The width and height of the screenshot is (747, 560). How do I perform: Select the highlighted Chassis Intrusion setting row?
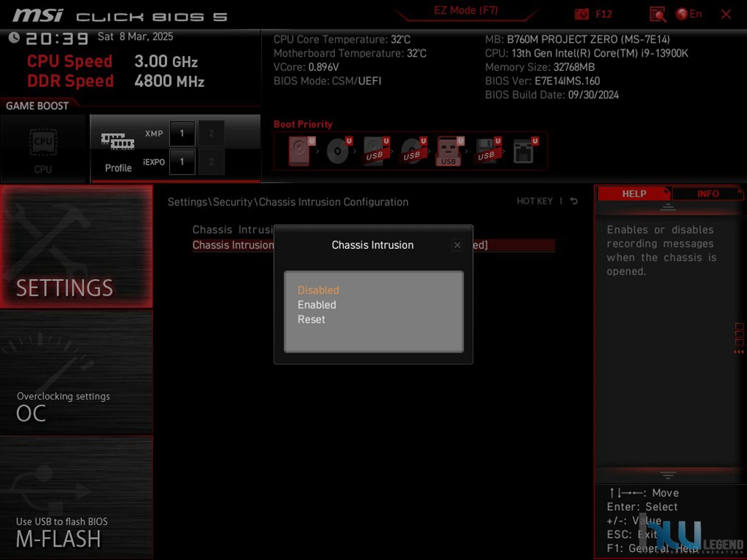[374, 245]
